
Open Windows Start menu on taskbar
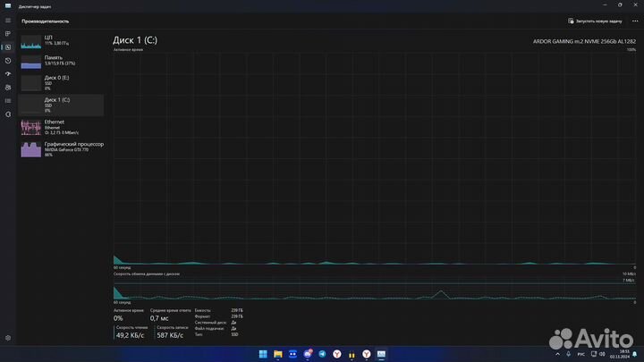[x=264, y=354]
